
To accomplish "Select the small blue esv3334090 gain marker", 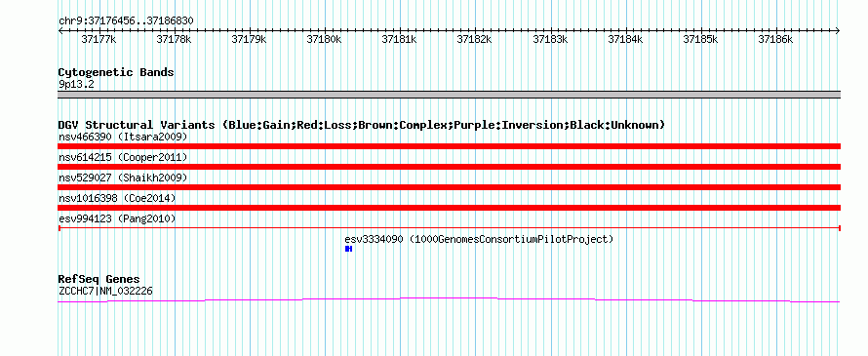I will pyautogui.click(x=348, y=249).
